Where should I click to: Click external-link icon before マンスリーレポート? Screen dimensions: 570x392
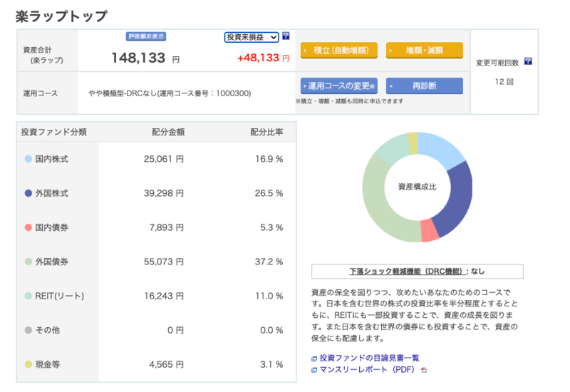point(314,370)
